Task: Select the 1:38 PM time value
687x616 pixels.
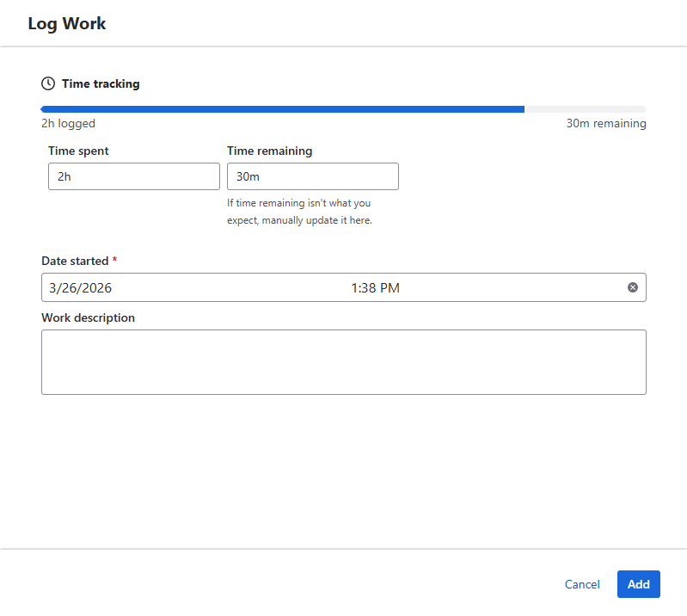Action: [x=376, y=287]
